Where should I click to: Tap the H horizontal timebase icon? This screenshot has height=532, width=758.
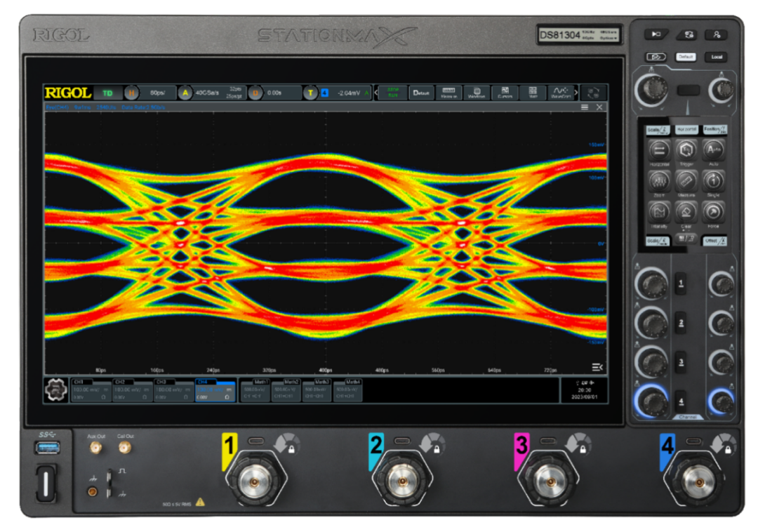131,93
